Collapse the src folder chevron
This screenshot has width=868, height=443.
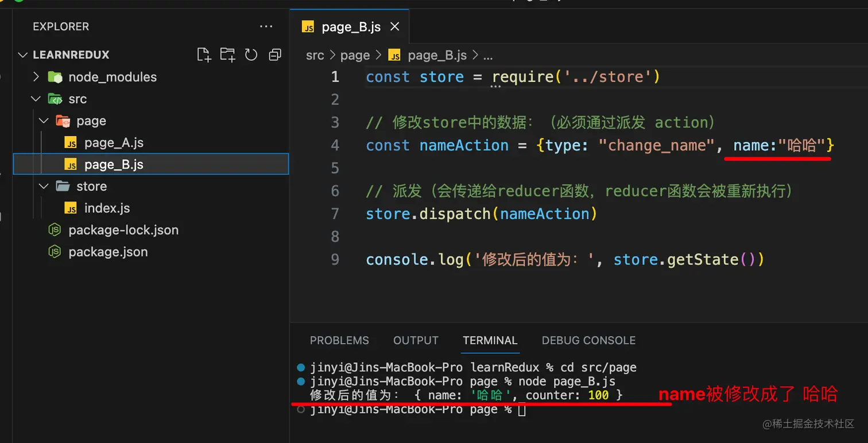[36, 99]
